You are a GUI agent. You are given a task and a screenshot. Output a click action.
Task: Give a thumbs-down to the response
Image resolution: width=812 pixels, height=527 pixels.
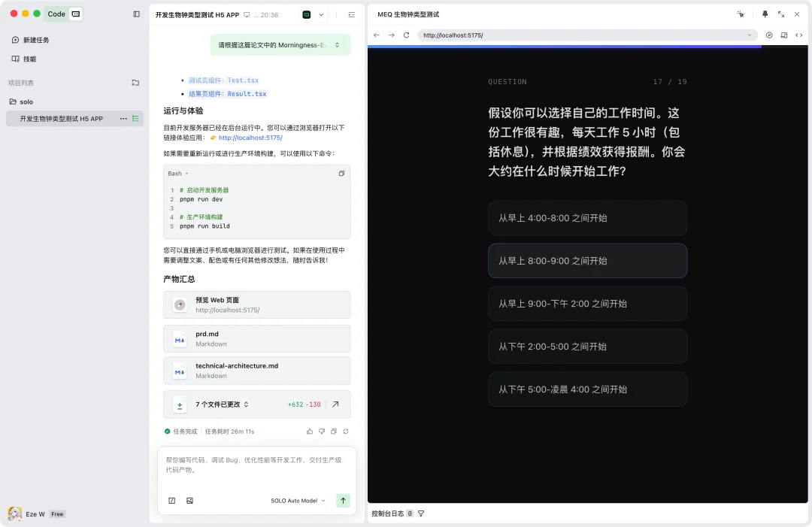323,431
